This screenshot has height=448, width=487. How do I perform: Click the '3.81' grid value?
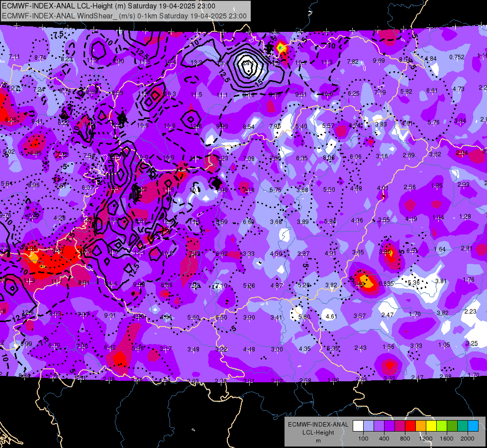pos(441,281)
